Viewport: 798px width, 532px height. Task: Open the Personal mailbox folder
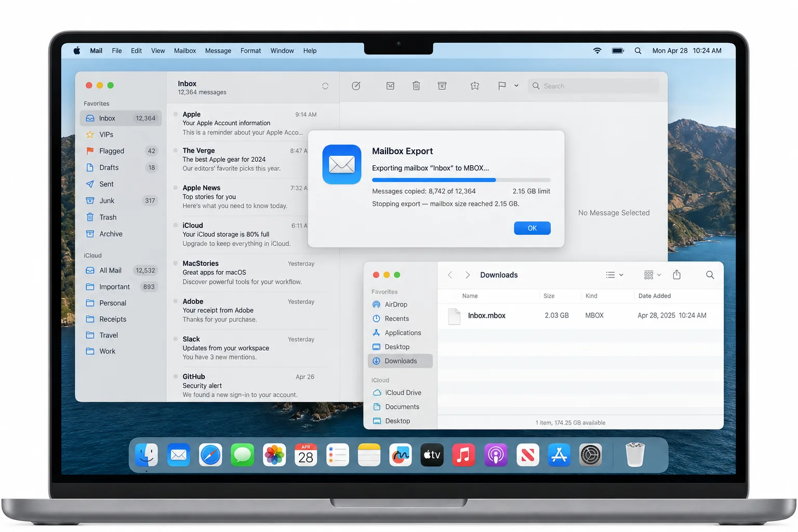point(121,303)
